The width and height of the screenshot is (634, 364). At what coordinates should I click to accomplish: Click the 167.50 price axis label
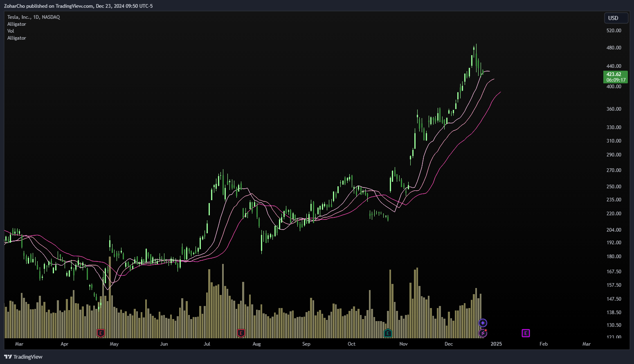click(614, 272)
